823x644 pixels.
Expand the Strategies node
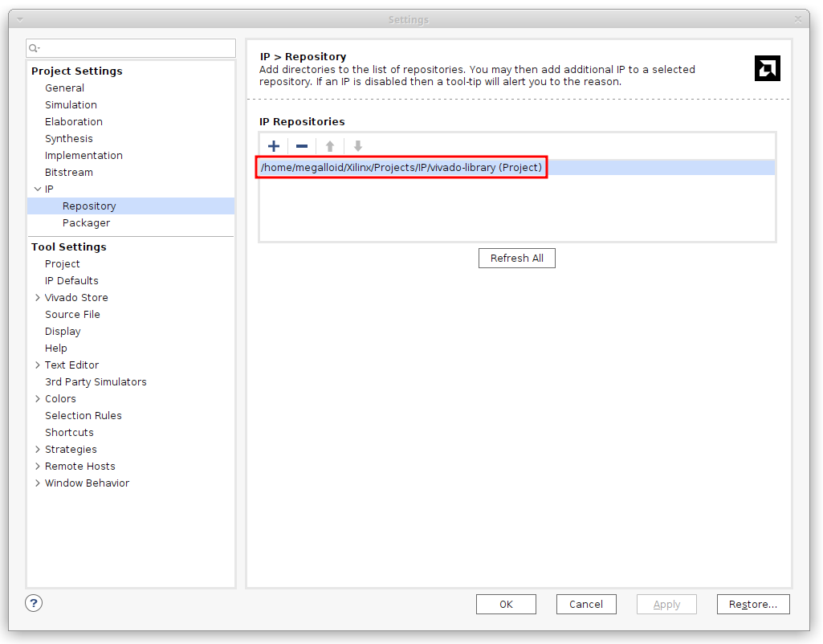coord(37,450)
